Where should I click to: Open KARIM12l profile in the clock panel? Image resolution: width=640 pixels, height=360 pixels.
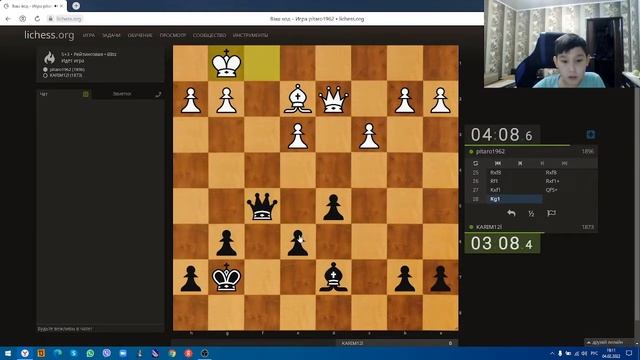(489, 227)
